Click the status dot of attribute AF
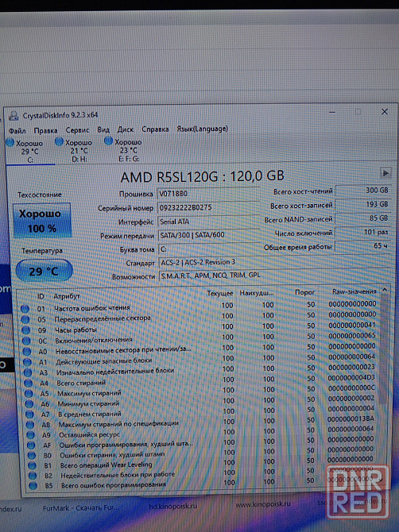This screenshot has width=399, height=532. coord(31,445)
